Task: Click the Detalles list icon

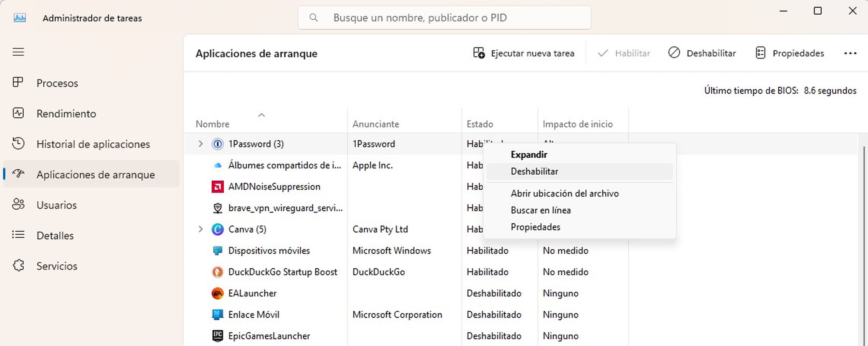Action: [x=18, y=235]
